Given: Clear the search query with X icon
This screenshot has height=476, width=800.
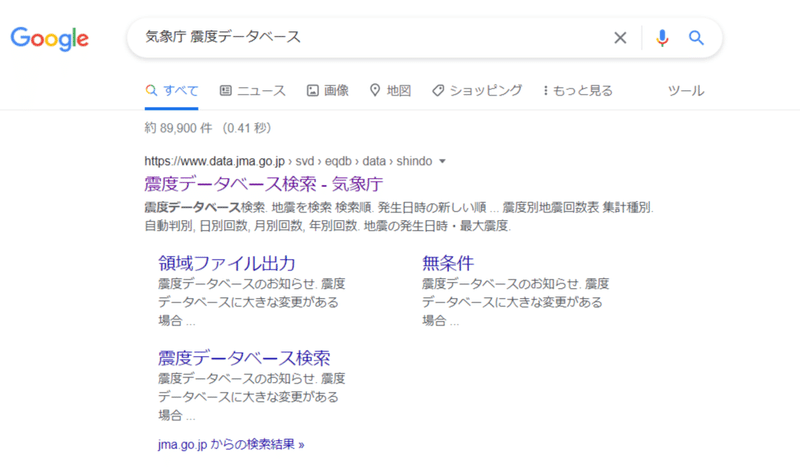Looking at the screenshot, I should 620,38.
